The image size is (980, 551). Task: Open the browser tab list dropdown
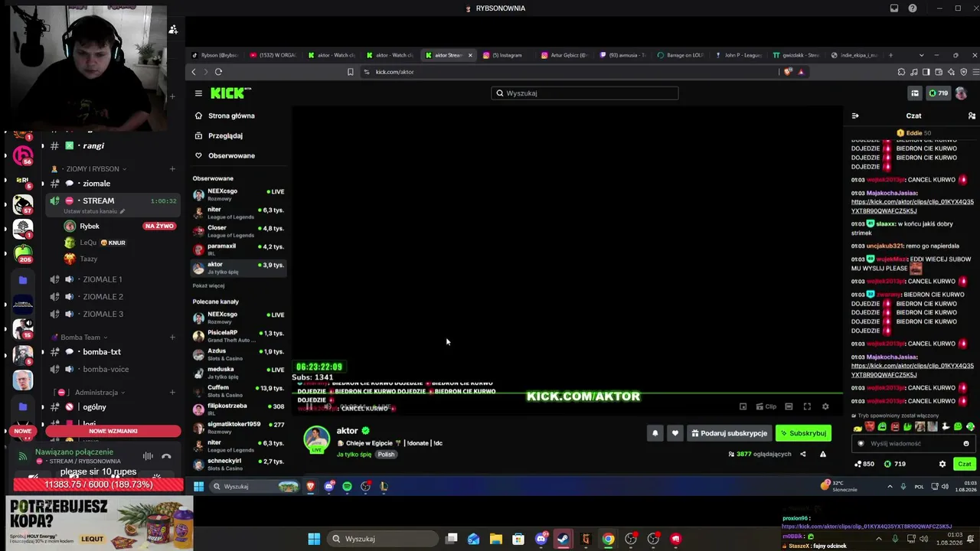coord(921,55)
